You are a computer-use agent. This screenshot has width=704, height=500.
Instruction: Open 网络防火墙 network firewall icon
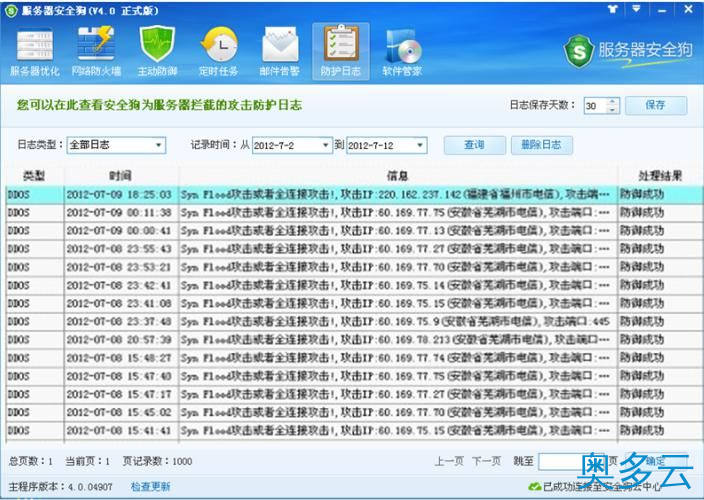click(x=96, y=52)
